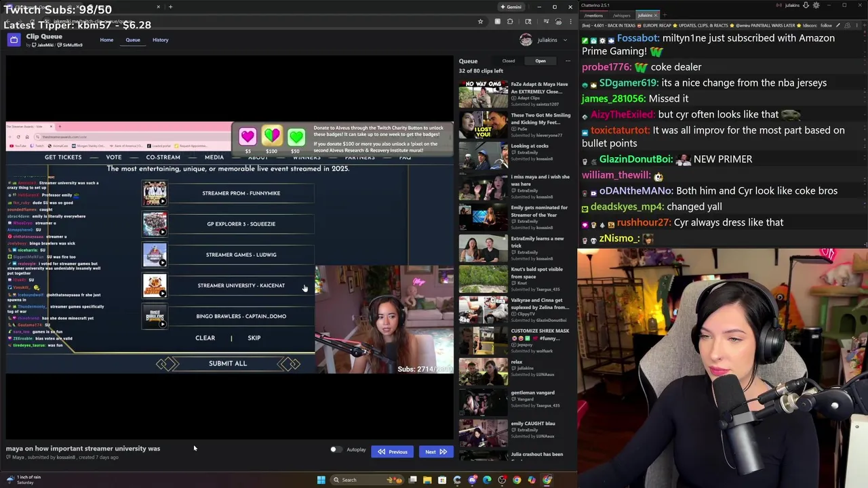Image resolution: width=868 pixels, height=488 pixels.
Task: Click the username SDgamer619 in chat
Action: [629, 83]
